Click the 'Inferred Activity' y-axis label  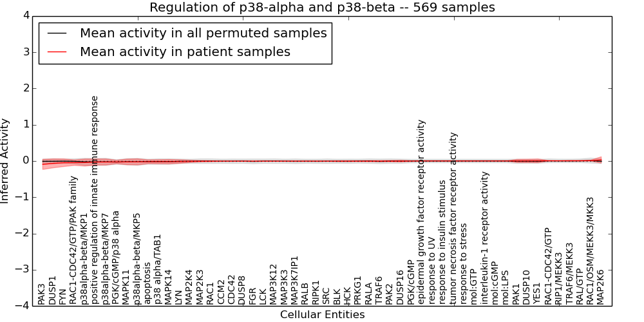pyautogui.click(x=6, y=161)
